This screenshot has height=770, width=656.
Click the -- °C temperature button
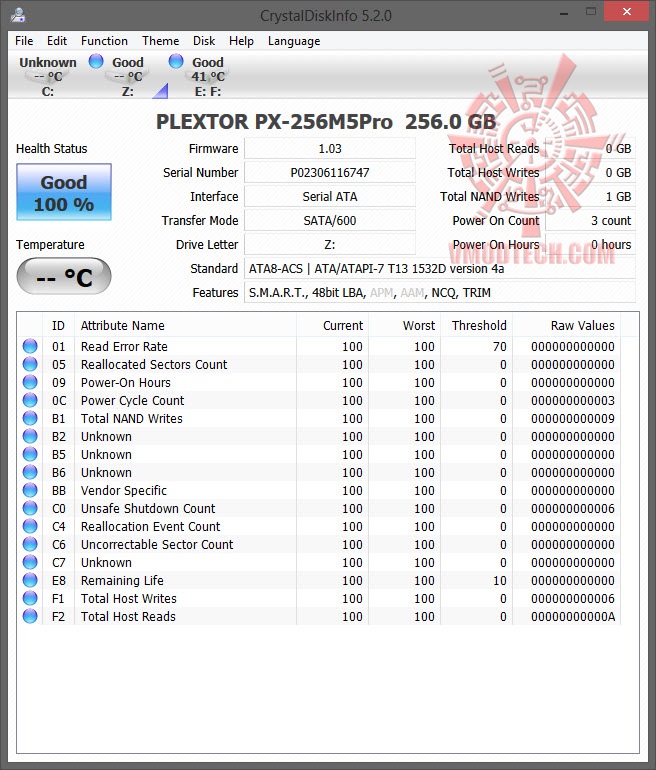coord(64,276)
